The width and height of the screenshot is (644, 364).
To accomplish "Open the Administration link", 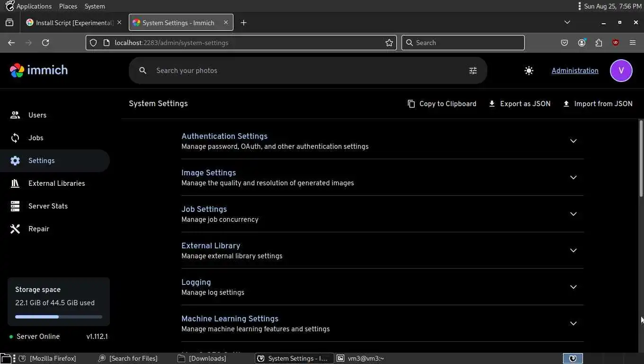I will coord(575,71).
